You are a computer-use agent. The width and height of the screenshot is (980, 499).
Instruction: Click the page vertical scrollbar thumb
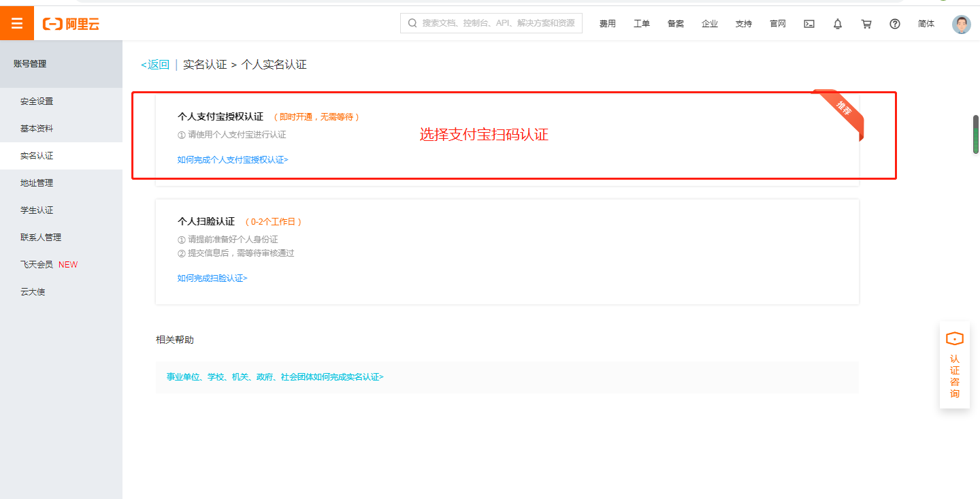[976, 135]
